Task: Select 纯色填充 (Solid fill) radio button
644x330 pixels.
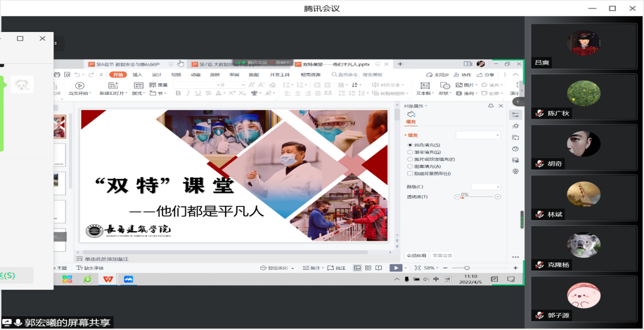Action: [x=410, y=145]
